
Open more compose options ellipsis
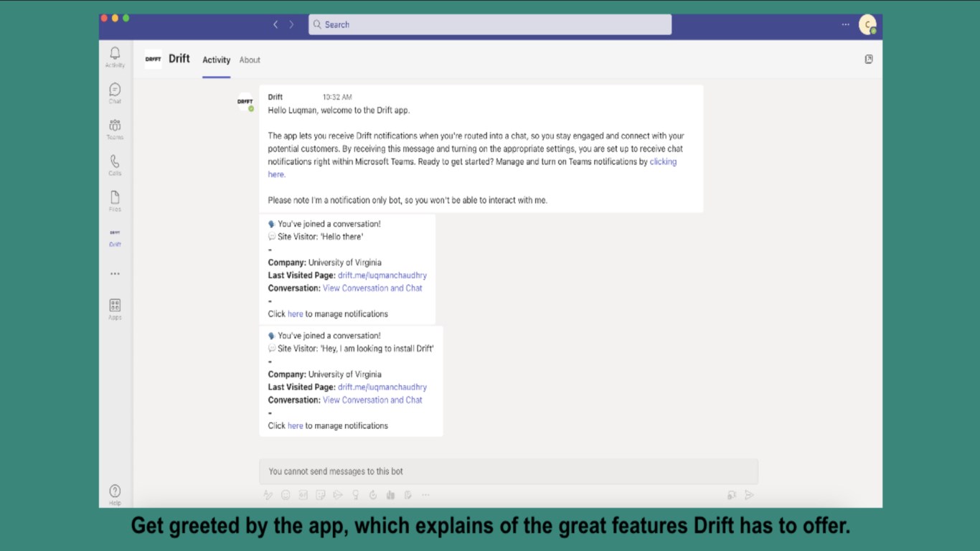425,495
